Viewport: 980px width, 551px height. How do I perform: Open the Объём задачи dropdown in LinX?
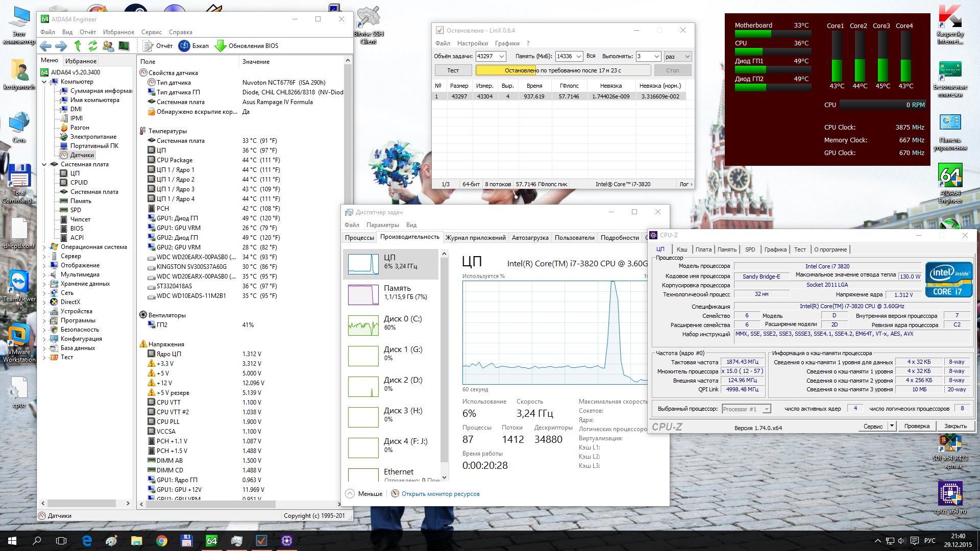[501, 57]
